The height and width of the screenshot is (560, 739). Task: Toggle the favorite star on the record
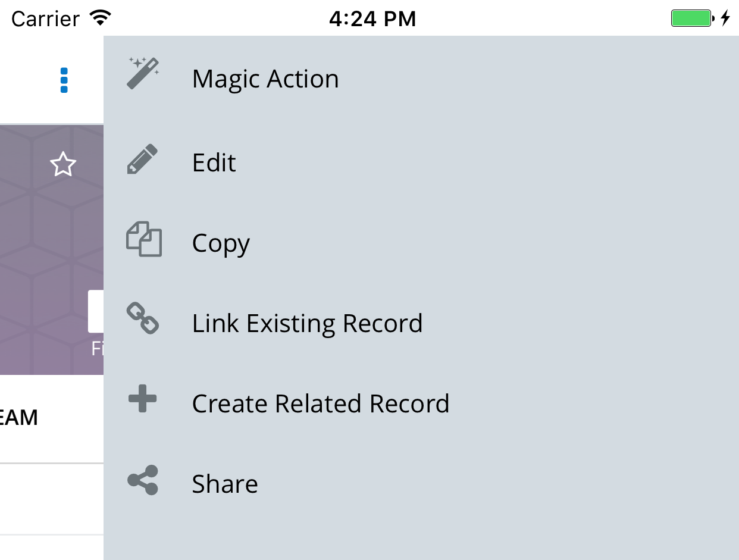(63, 164)
